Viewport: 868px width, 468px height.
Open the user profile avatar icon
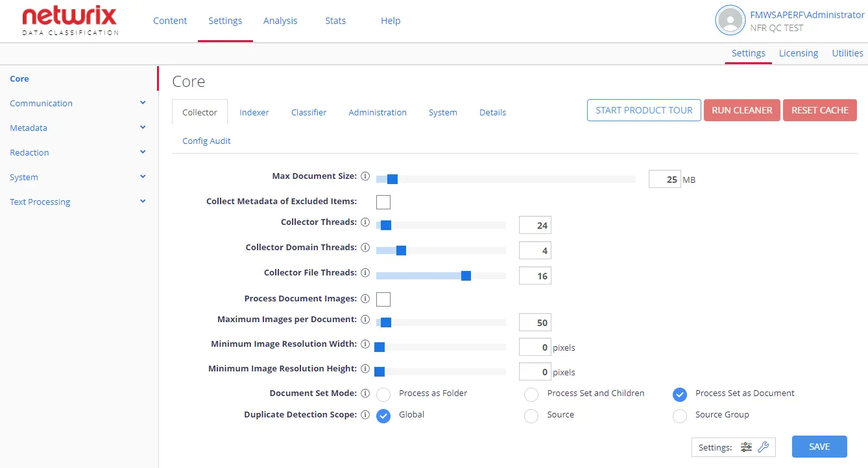pos(730,21)
